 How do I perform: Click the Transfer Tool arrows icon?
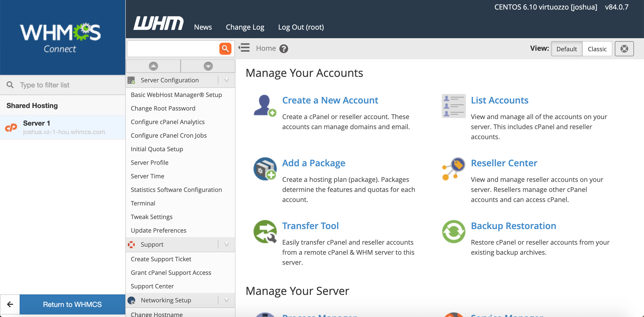(265, 231)
